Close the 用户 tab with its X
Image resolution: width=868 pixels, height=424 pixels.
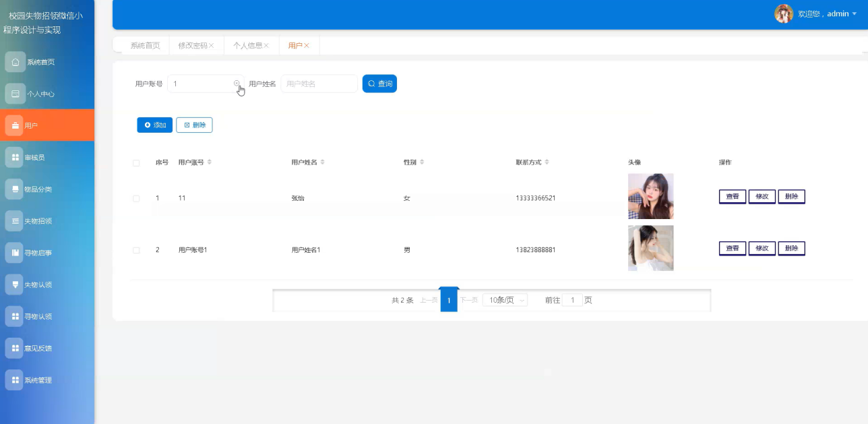pos(307,46)
